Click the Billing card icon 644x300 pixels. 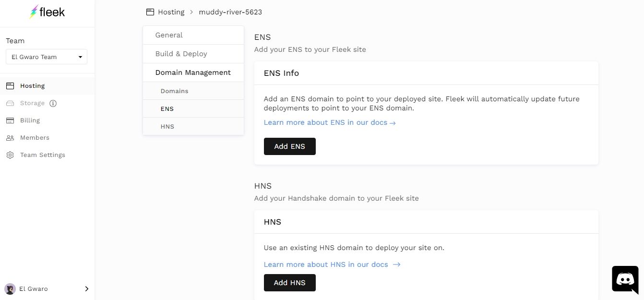point(10,120)
